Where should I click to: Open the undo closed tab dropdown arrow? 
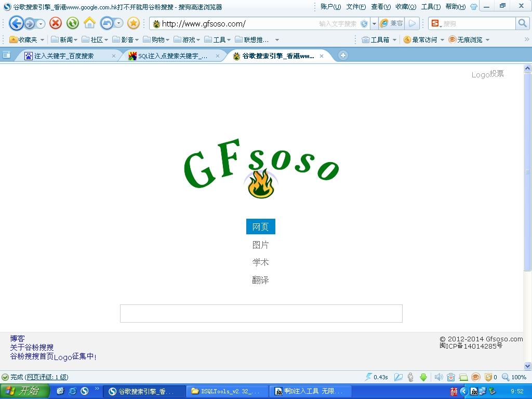click(x=118, y=23)
